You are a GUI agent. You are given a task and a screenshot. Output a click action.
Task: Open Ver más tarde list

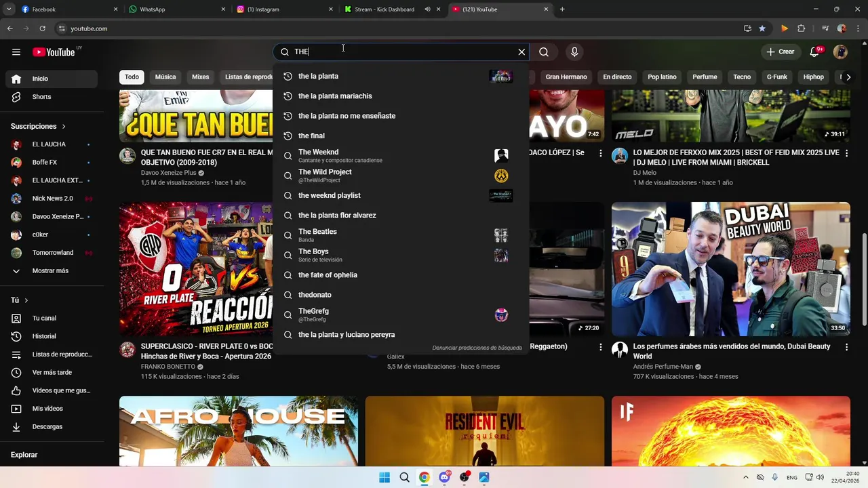(52, 373)
